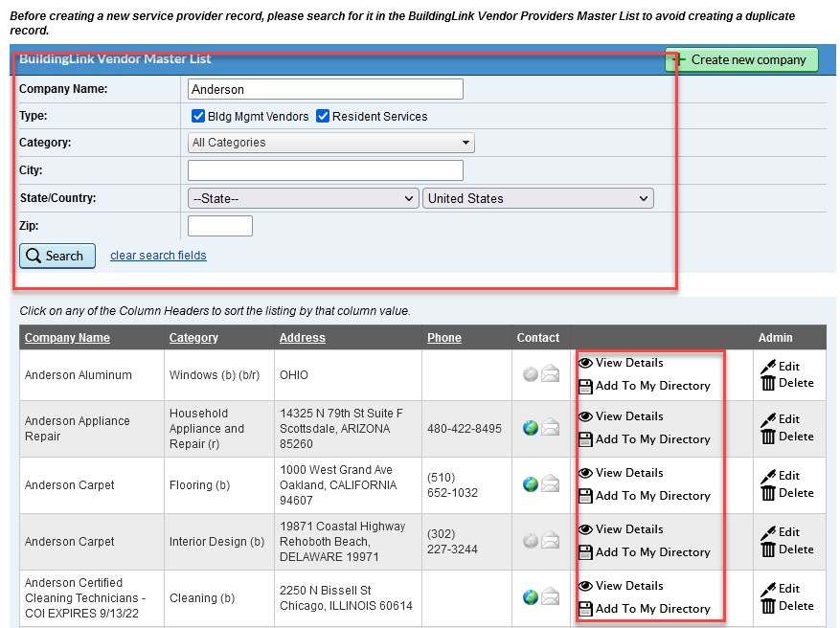Screen dimensions: 840x628
Task: Click the greyed globe icon for Anderson Carpet Delaware
Action: [x=531, y=541]
